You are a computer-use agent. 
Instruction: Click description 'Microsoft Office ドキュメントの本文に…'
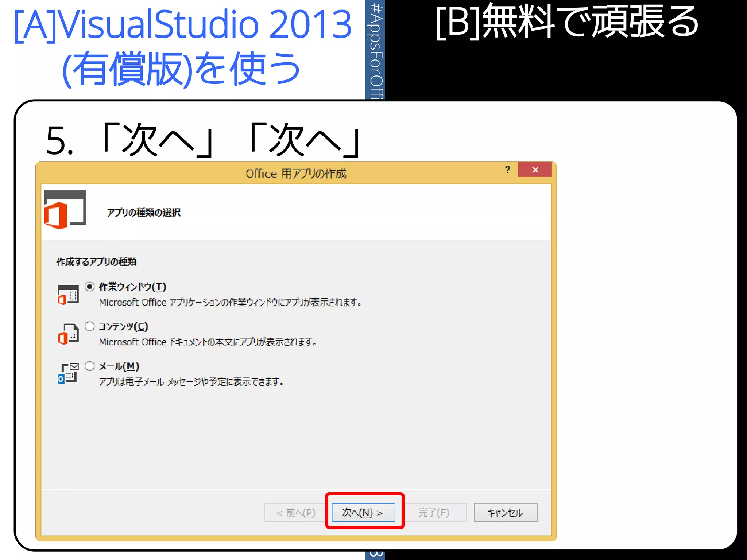[x=208, y=342]
